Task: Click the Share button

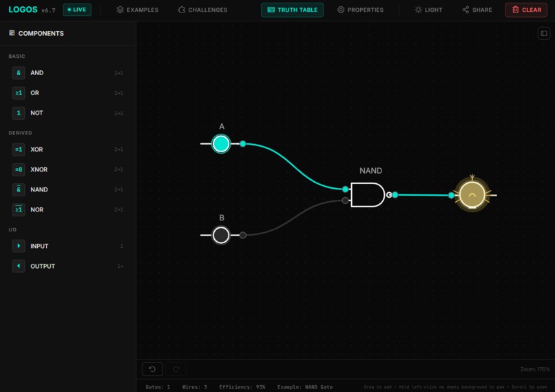Action: pos(477,10)
